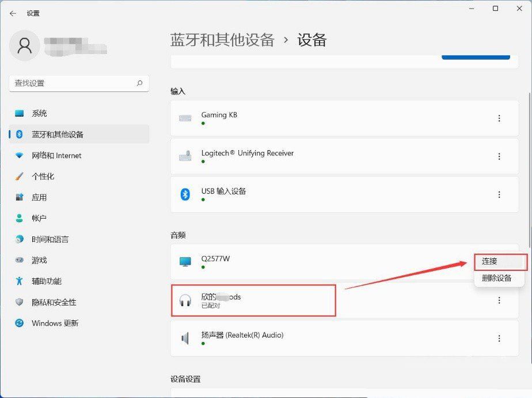This screenshot has height=398, width=532.
Task: Click the 输入 section heading
Action: coord(178,91)
